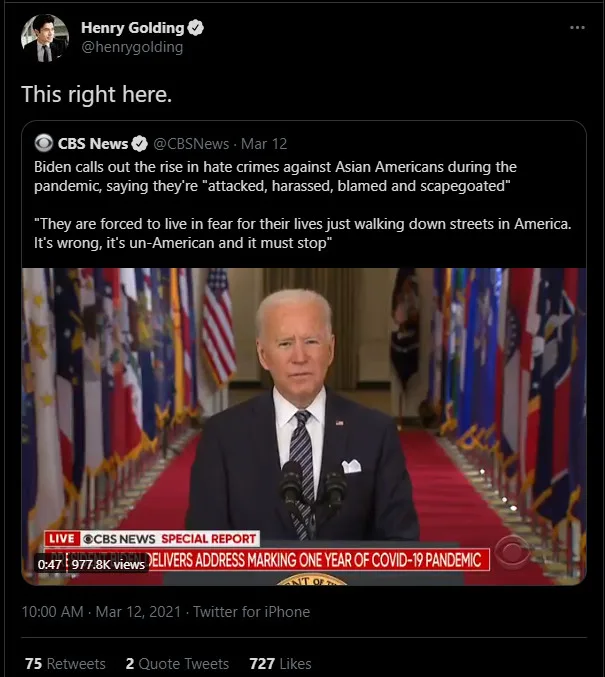Click the CBS News eye logo avatar
The image size is (605, 677).
pyautogui.click(x=44, y=143)
